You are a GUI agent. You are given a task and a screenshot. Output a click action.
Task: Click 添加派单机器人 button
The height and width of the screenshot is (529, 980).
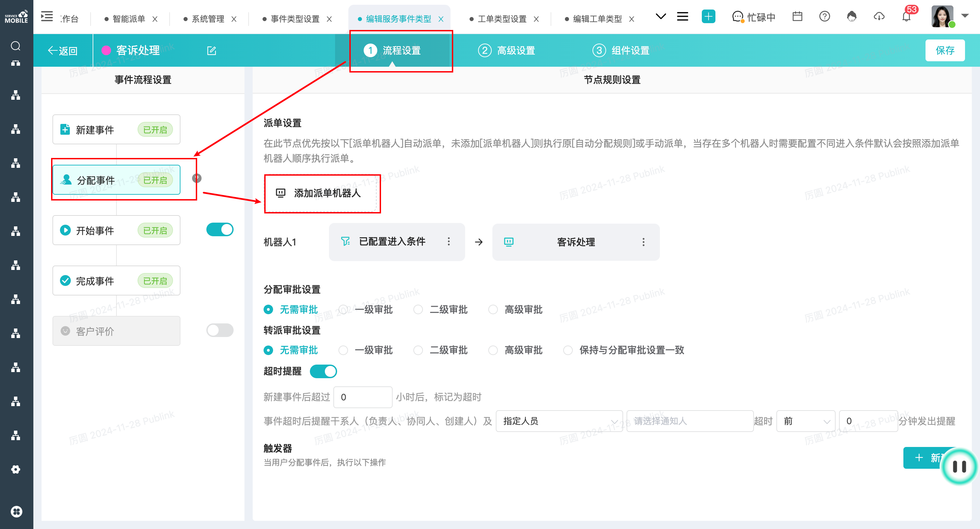tap(320, 193)
